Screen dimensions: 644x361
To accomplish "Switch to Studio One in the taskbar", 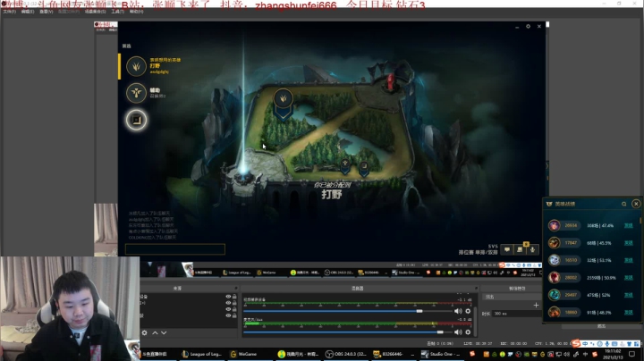I will [441, 354].
